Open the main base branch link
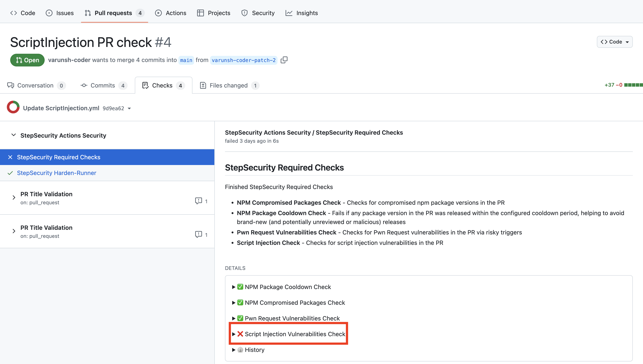The image size is (643, 364). coord(186,60)
